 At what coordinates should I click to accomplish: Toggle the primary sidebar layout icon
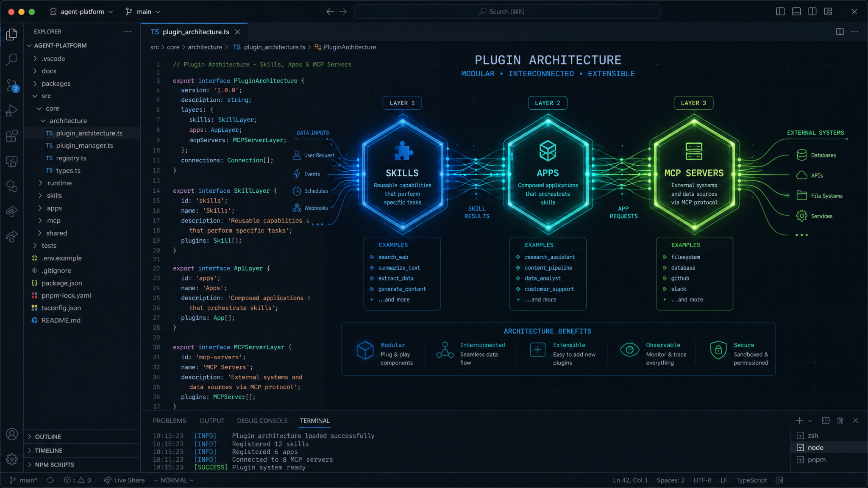(780, 11)
